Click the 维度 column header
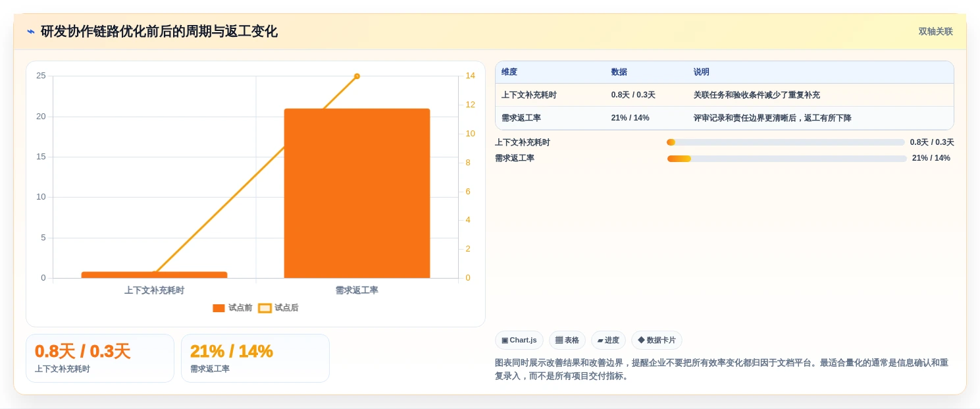This screenshot has width=980, height=409. [x=509, y=72]
